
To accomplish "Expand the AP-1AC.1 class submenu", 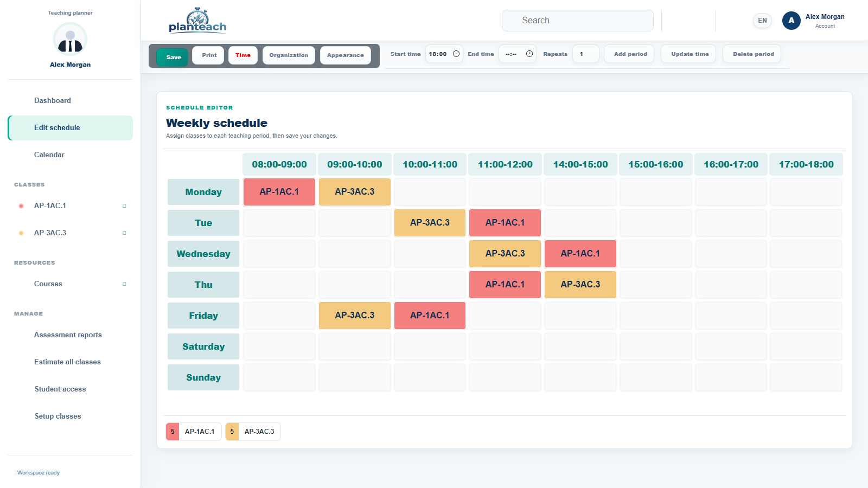I will (x=124, y=206).
